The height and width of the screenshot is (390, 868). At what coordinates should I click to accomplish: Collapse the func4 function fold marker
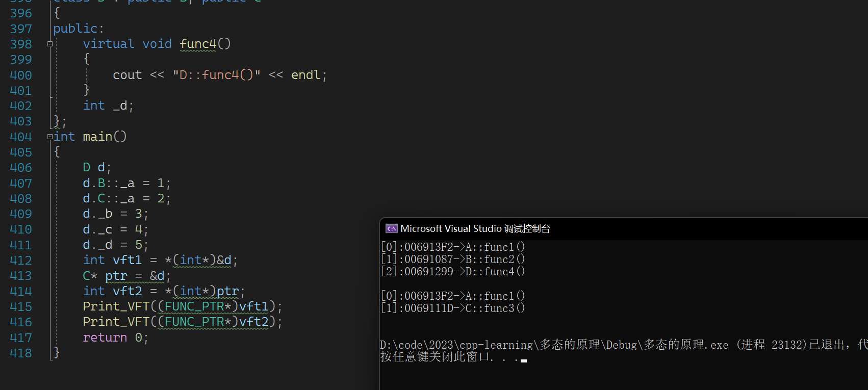point(50,44)
